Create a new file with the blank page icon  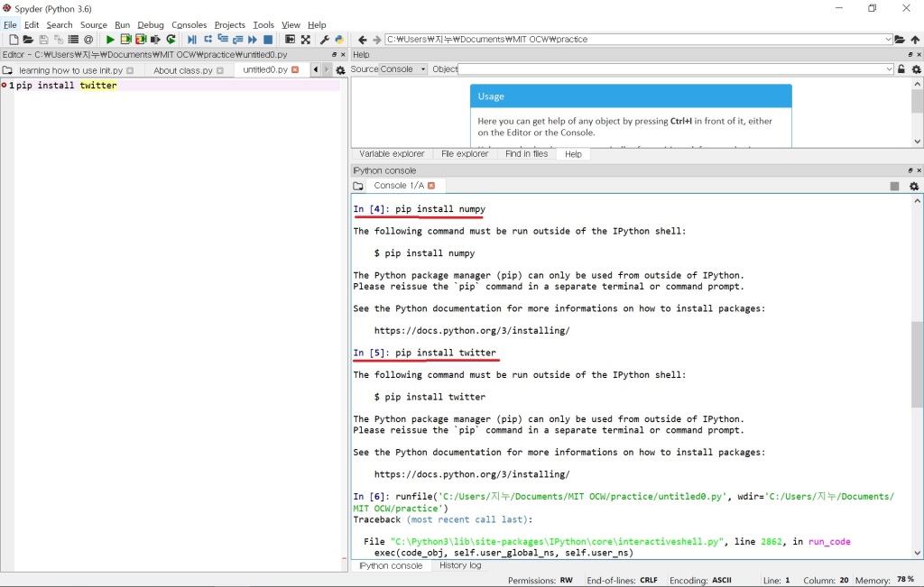pyautogui.click(x=13, y=40)
